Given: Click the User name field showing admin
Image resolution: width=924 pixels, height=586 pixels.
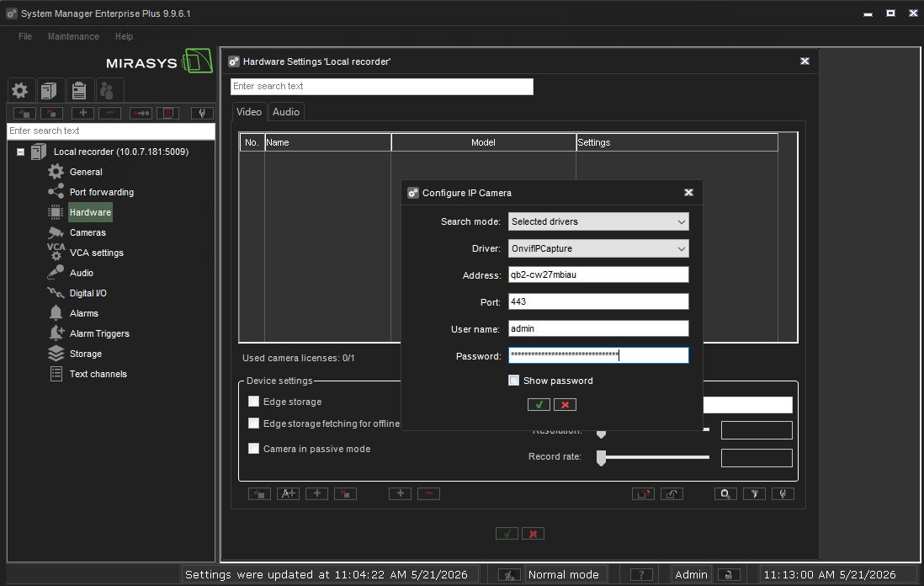Looking at the screenshot, I should click(x=598, y=328).
